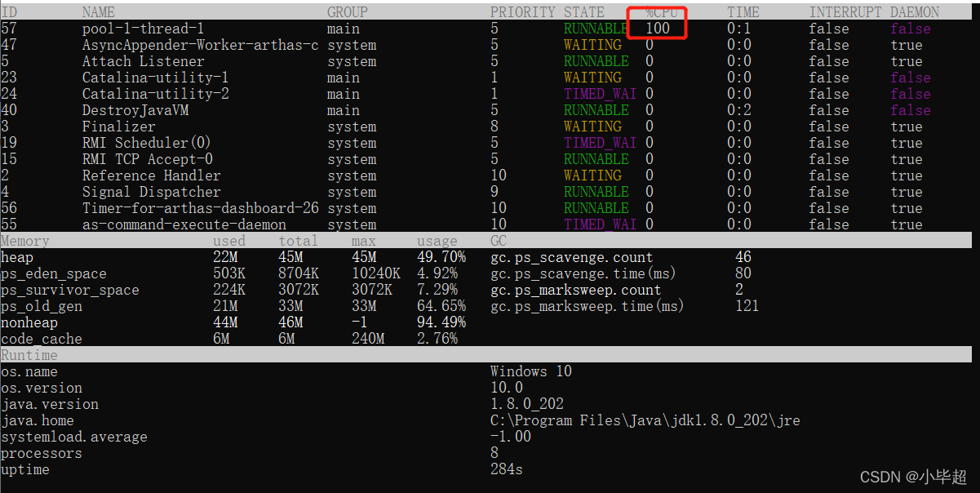Select the Attach Listener thread name

[143, 61]
